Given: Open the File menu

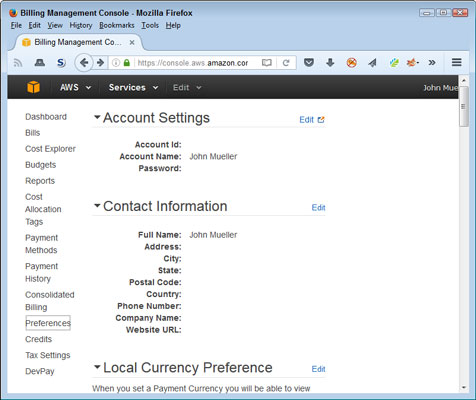Looking at the screenshot, I should (16, 25).
